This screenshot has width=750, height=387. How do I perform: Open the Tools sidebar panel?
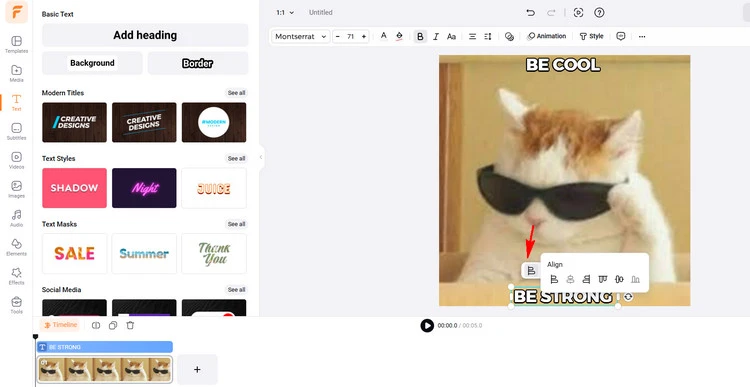coord(16,306)
